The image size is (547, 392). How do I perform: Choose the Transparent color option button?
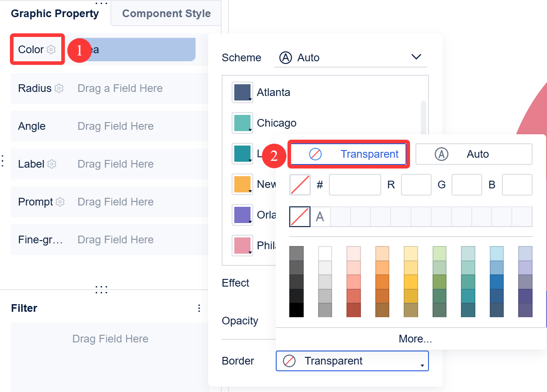click(348, 154)
